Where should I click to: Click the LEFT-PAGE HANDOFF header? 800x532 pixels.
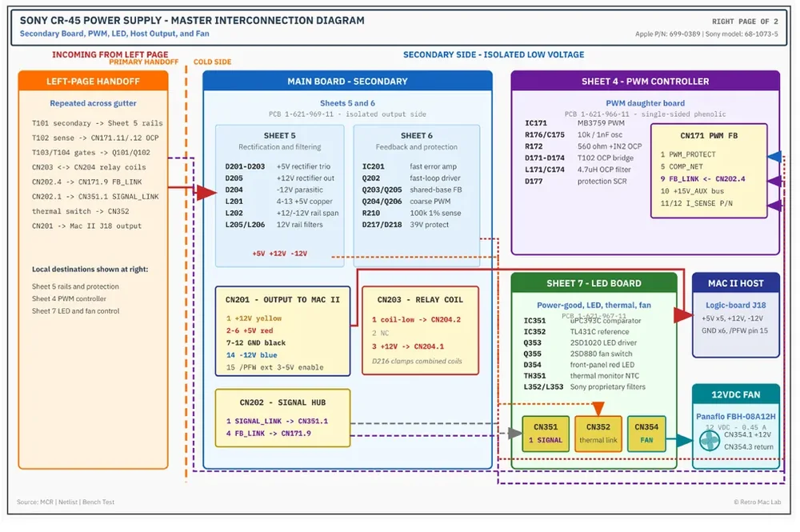point(93,81)
